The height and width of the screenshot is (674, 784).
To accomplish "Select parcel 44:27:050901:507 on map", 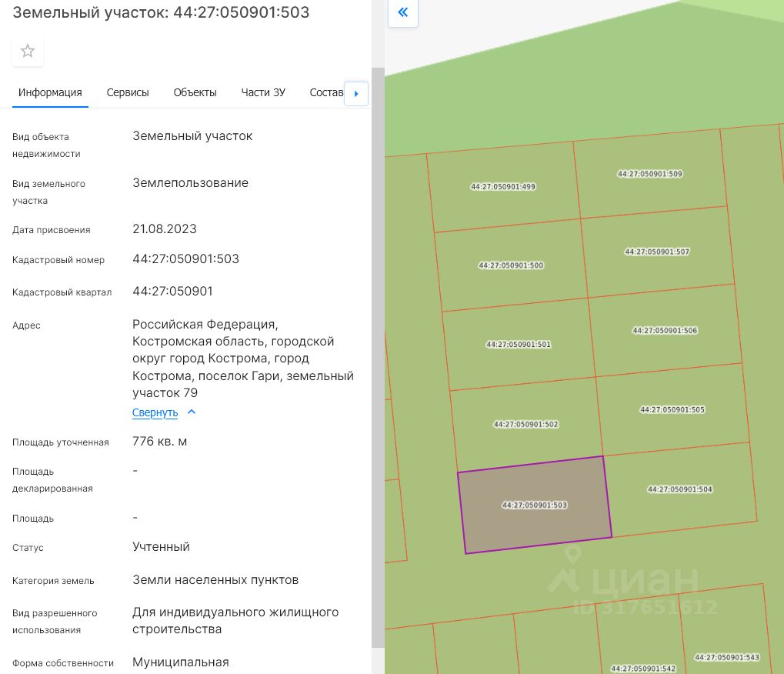I will (x=657, y=252).
